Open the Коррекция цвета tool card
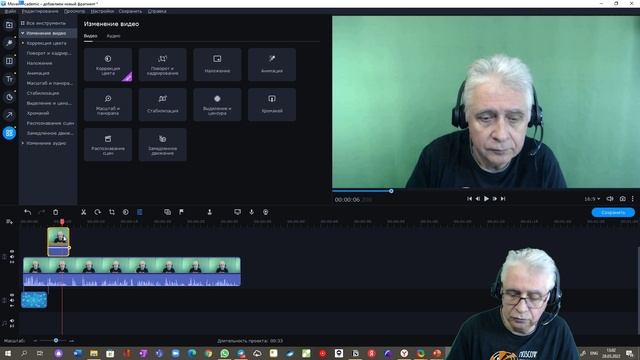The height and width of the screenshot is (360, 640). 108,64
